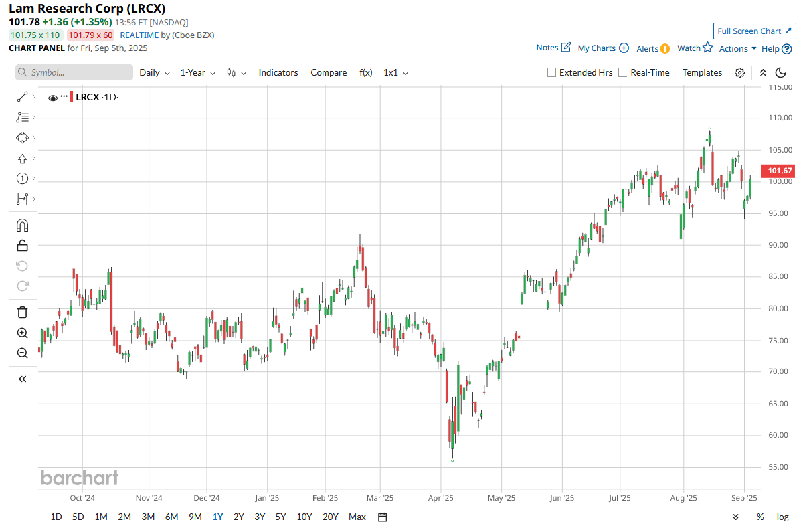
Task: Switch to dark mode moon icon
Action: tap(781, 72)
